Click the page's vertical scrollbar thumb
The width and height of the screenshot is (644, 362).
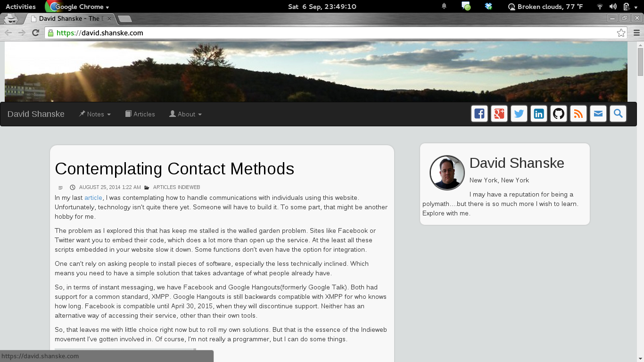click(x=640, y=61)
